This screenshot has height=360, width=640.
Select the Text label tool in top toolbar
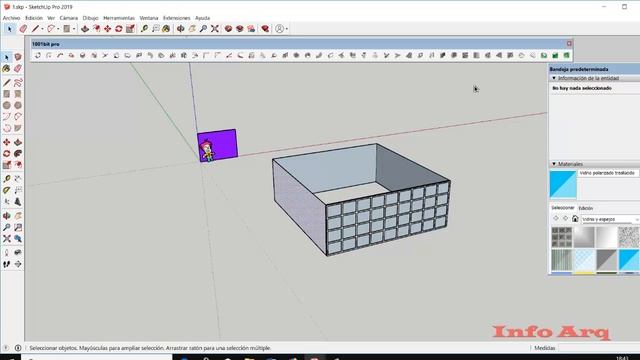156,29
